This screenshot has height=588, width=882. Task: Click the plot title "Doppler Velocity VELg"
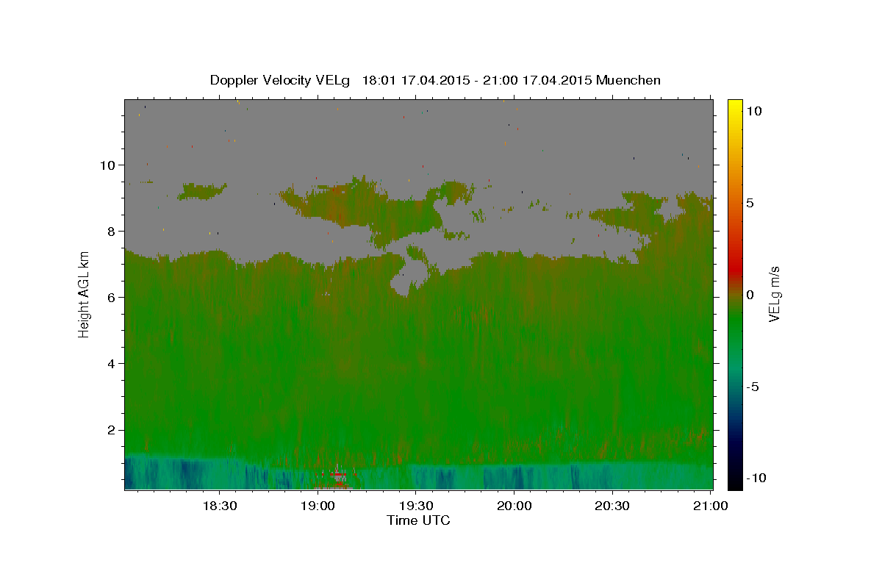[281, 80]
